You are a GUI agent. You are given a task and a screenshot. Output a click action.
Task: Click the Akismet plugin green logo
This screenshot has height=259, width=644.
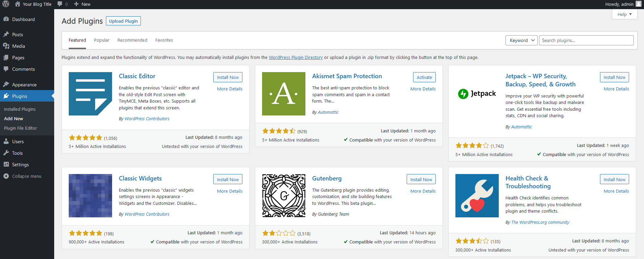[x=284, y=94]
